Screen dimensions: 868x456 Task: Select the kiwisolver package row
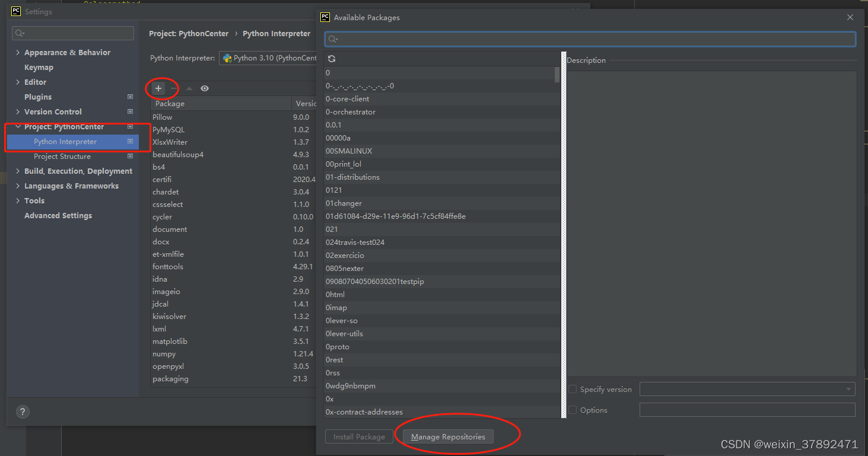(x=234, y=317)
